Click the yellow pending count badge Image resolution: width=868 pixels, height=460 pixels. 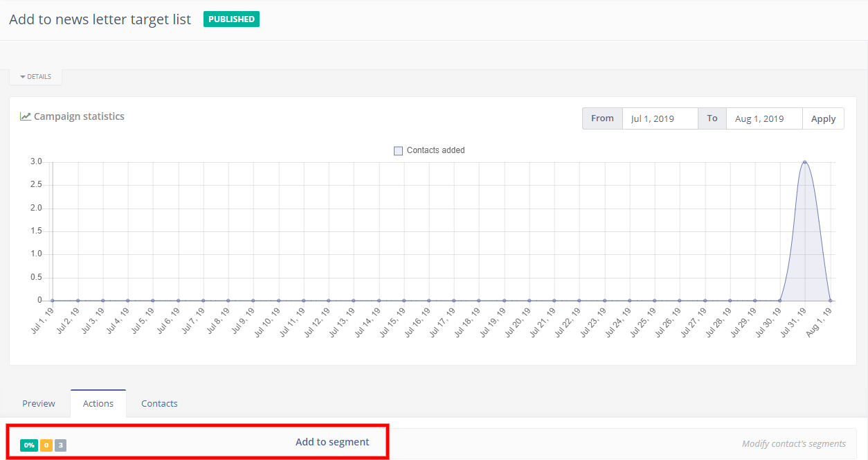coord(46,445)
